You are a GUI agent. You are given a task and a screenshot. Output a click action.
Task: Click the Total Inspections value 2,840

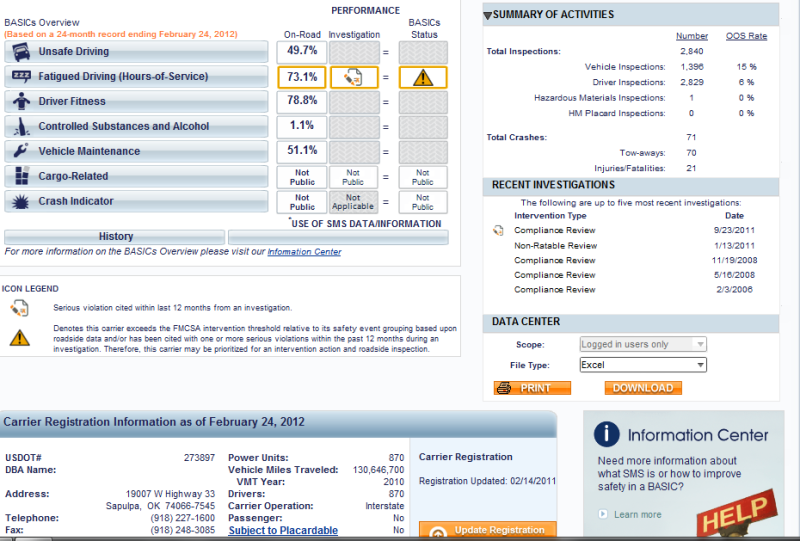[691, 52]
